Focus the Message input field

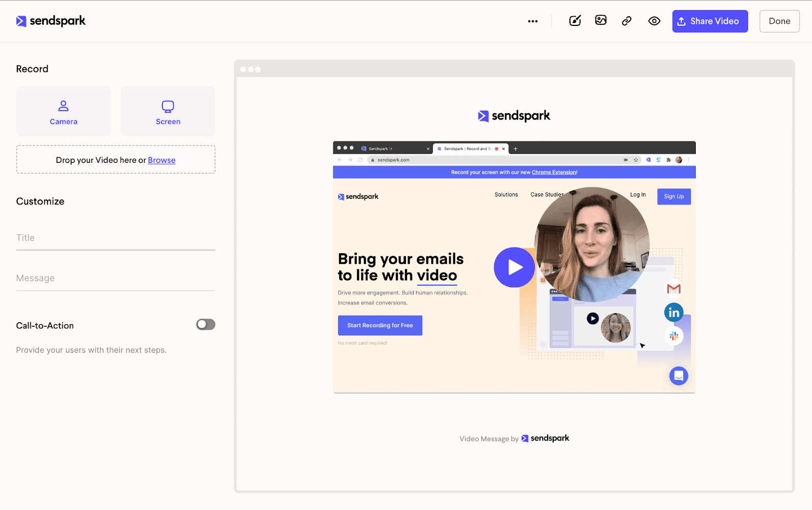click(x=116, y=279)
